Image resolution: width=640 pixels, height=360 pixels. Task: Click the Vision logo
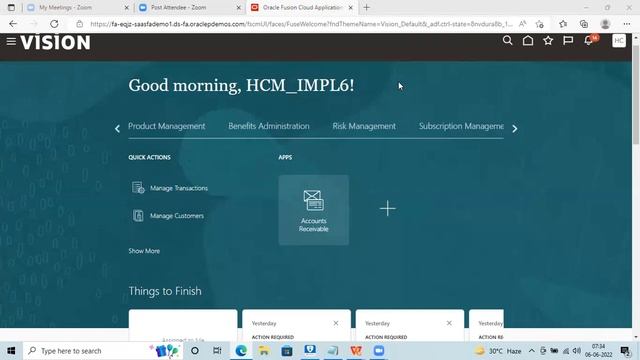56,42
